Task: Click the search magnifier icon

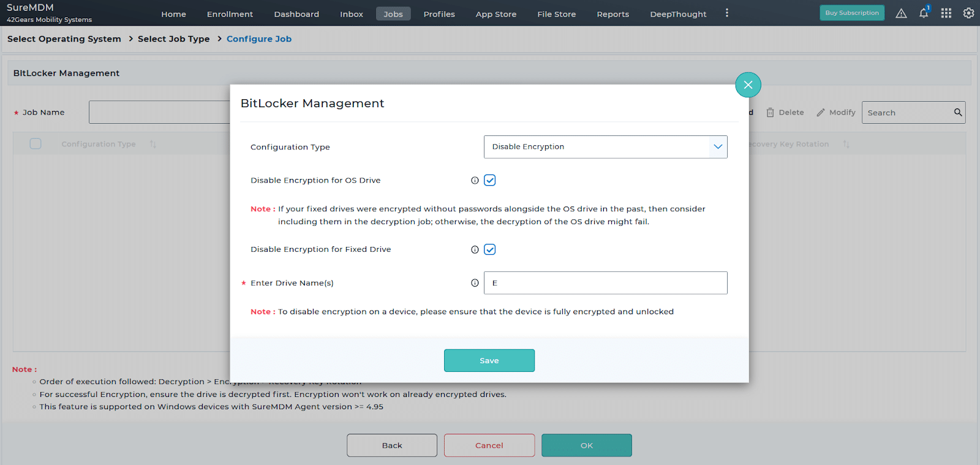Action: [x=958, y=112]
